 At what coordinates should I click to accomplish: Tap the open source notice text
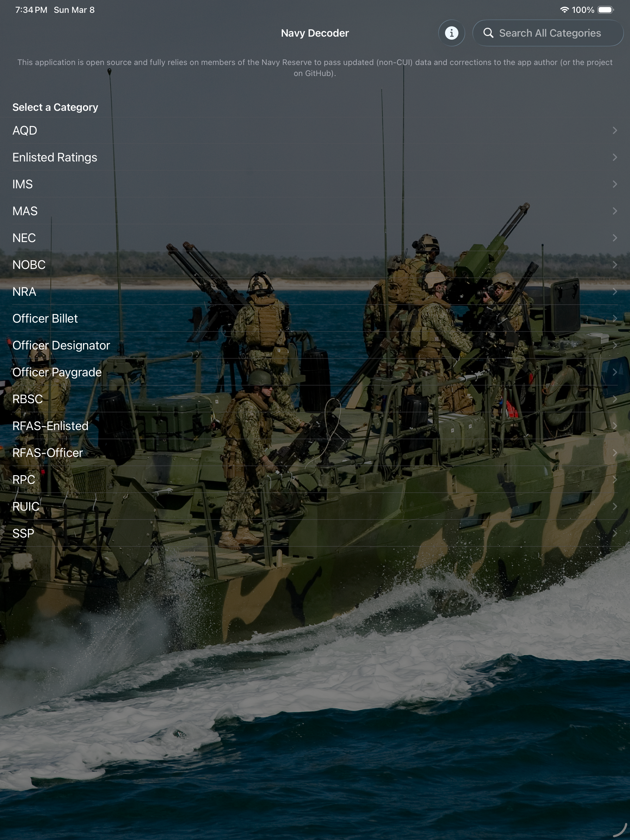[x=315, y=67]
